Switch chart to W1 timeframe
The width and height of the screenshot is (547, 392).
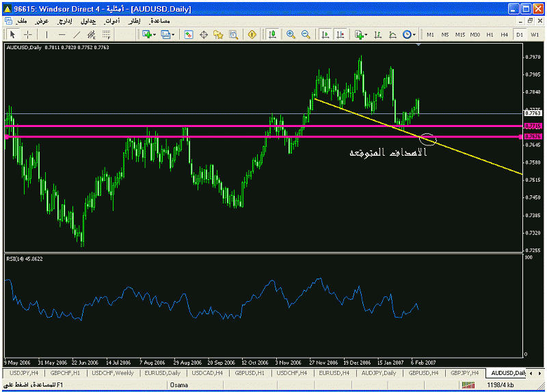point(535,34)
